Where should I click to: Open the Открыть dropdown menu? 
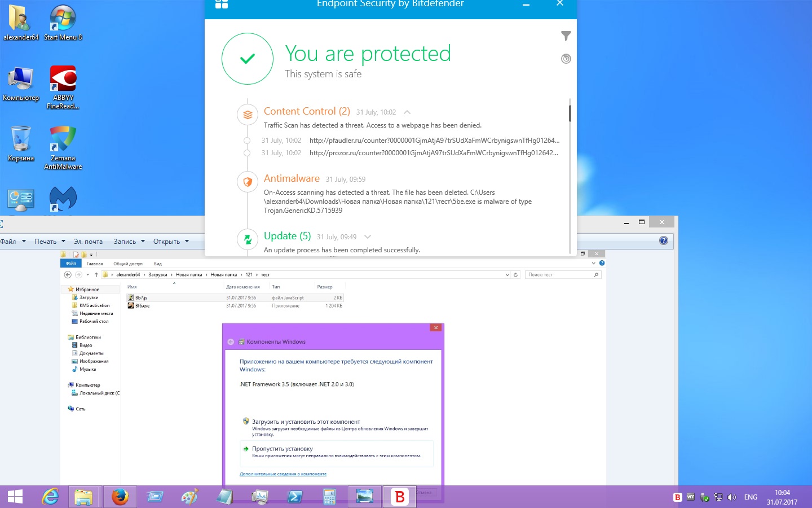point(171,242)
